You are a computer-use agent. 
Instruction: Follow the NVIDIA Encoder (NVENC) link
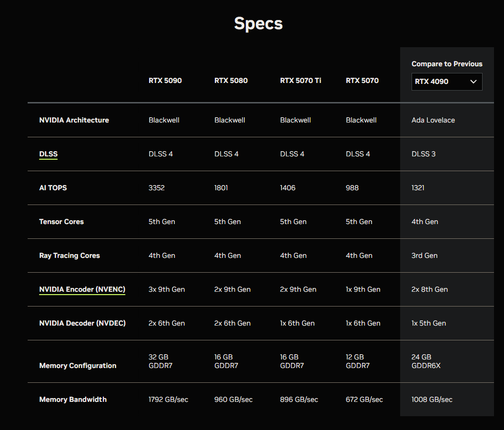tap(82, 289)
